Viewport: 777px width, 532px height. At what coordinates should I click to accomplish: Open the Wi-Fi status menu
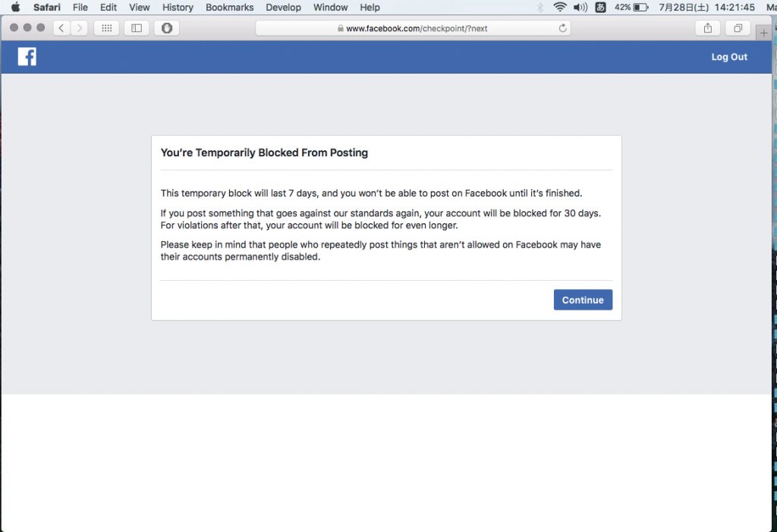[x=559, y=8]
